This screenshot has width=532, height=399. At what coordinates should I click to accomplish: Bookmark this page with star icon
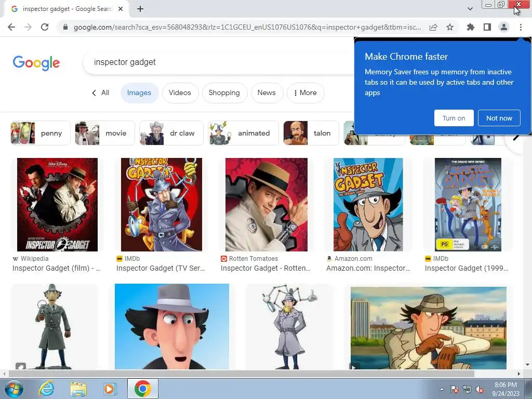[450, 27]
